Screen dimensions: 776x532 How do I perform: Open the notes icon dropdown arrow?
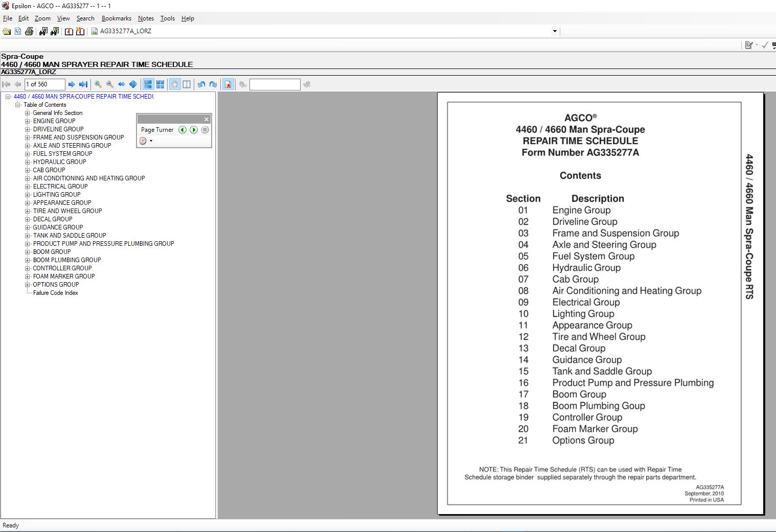(x=757, y=45)
